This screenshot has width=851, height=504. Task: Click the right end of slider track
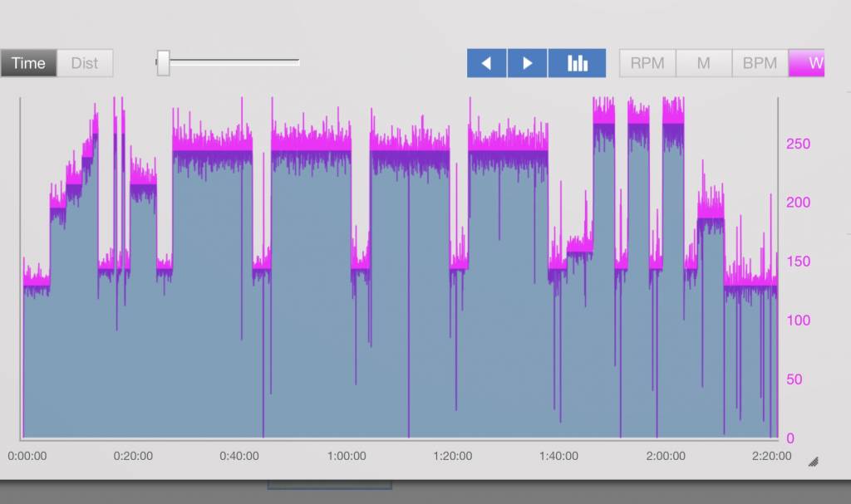297,61
